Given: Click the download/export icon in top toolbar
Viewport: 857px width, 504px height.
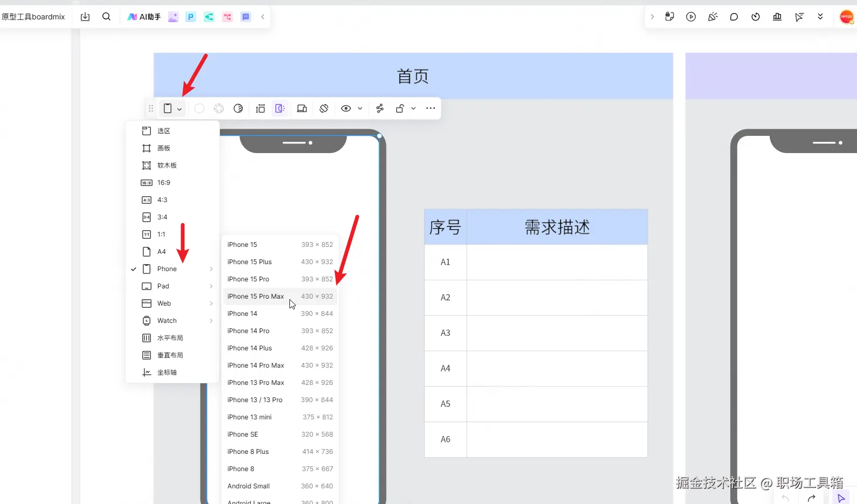Looking at the screenshot, I should [x=85, y=17].
